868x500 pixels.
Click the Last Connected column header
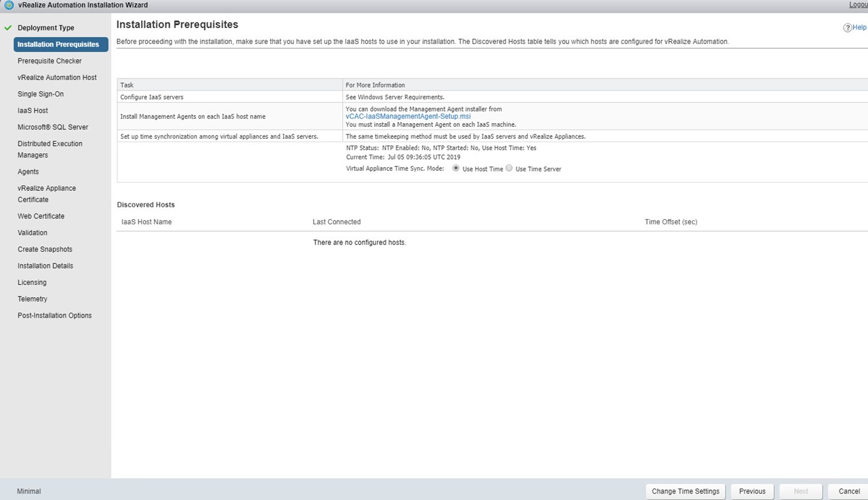(x=336, y=222)
